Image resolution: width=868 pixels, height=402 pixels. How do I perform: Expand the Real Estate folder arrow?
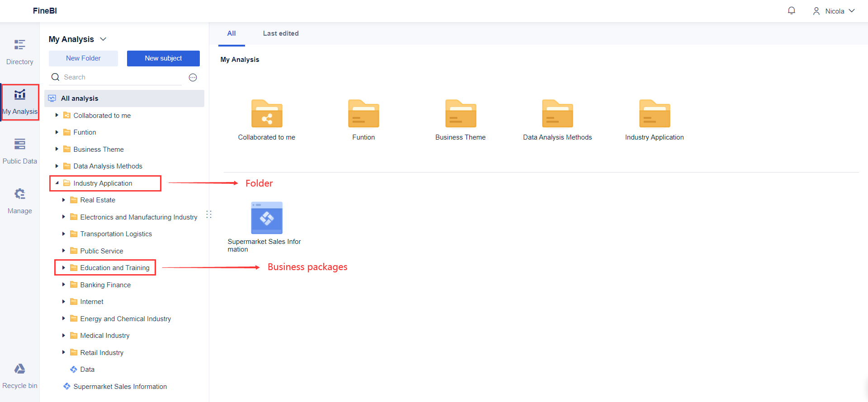coord(64,200)
